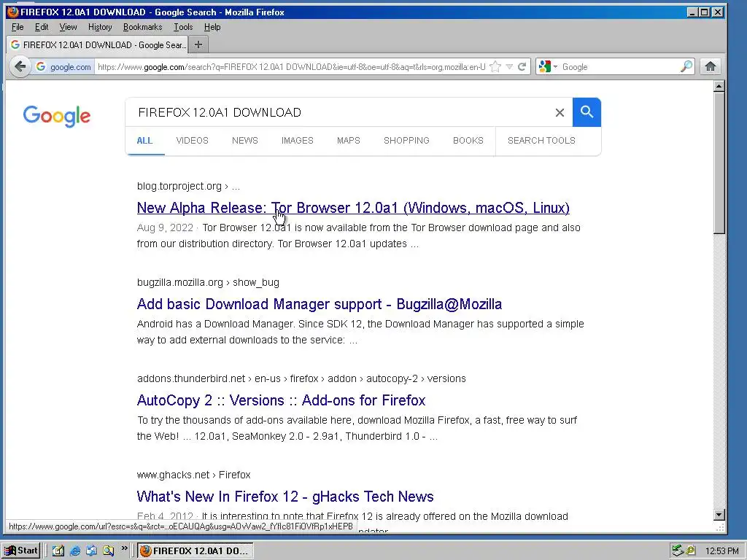Click the google.com site identity button

(64, 67)
